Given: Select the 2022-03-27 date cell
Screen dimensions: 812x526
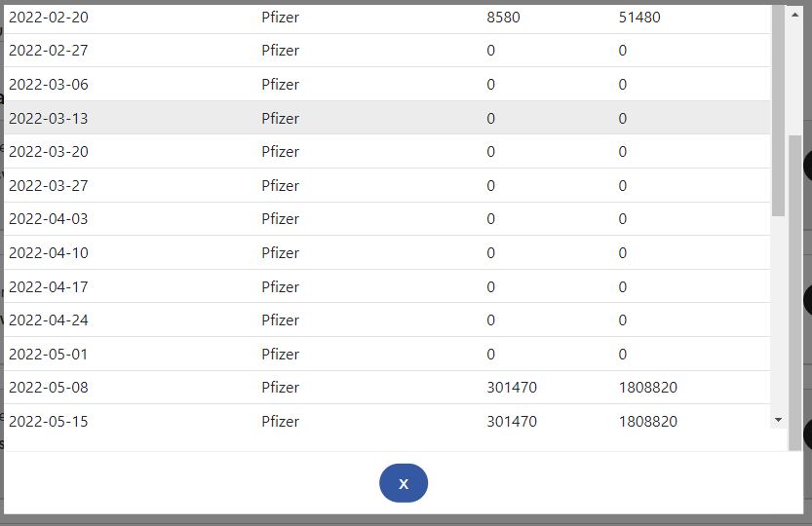Looking at the screenshot, I should tap(49, 186).
